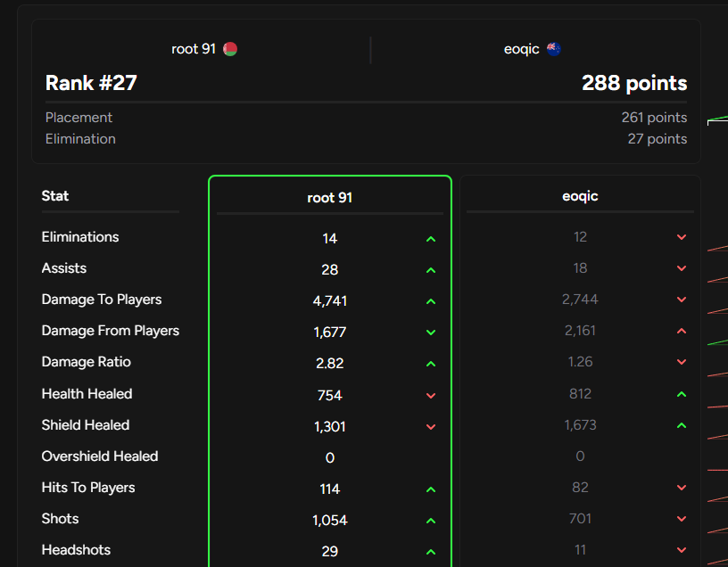Click the eoqic column header
The width and height of the screenshot is (728, 567).
pyautogui.click(x=580, y=196)
